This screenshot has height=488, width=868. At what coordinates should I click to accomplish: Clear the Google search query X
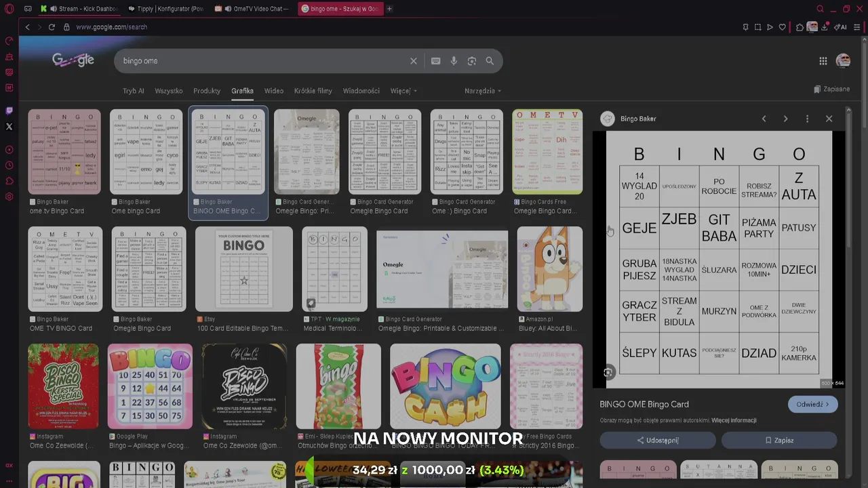pos(414,61)
